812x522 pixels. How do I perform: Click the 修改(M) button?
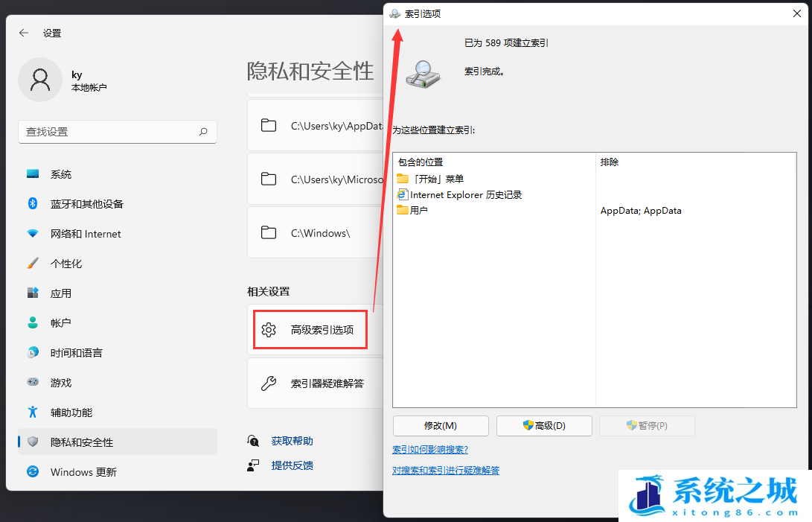point(441,426)
